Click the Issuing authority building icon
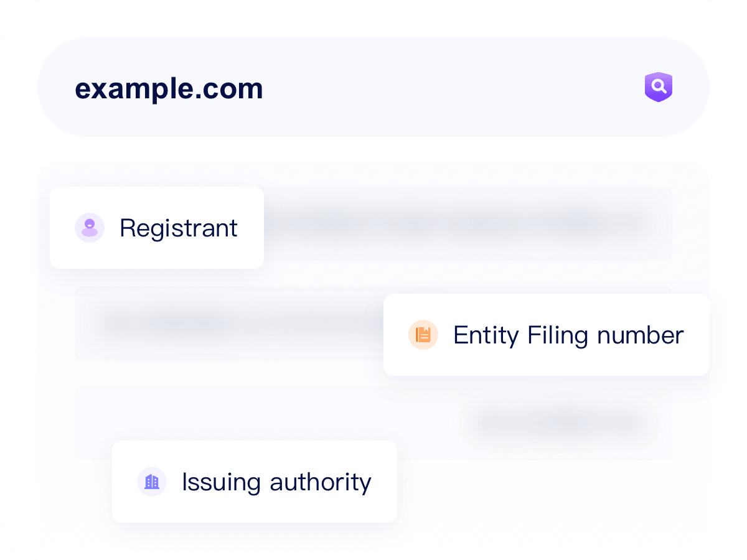The height and width of the screenshot is (560, 747). [152, 482]
